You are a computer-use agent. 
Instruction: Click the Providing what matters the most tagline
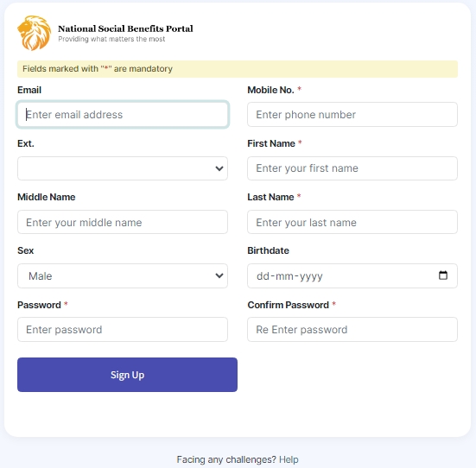[111, 39]
